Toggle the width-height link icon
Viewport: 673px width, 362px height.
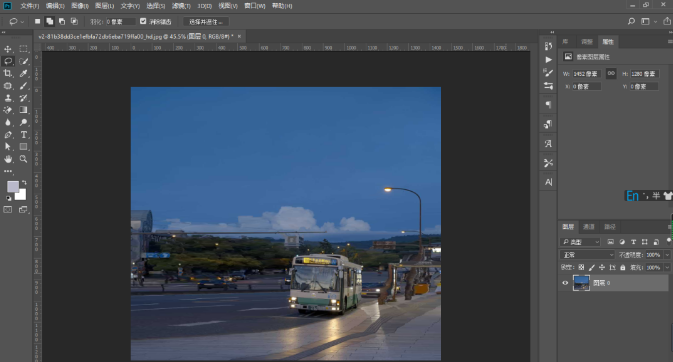(x=611, y=74)
